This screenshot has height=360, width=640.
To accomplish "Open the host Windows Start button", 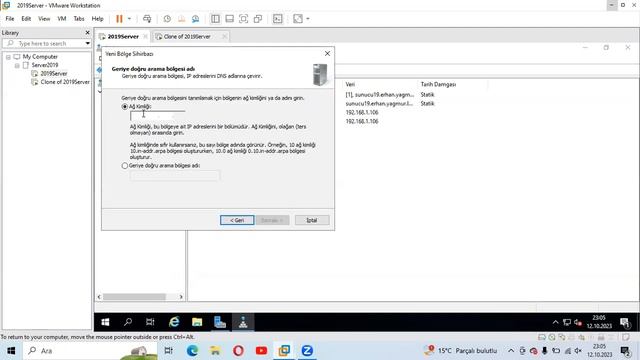I will pyautogui.click(x=11, y=351).
